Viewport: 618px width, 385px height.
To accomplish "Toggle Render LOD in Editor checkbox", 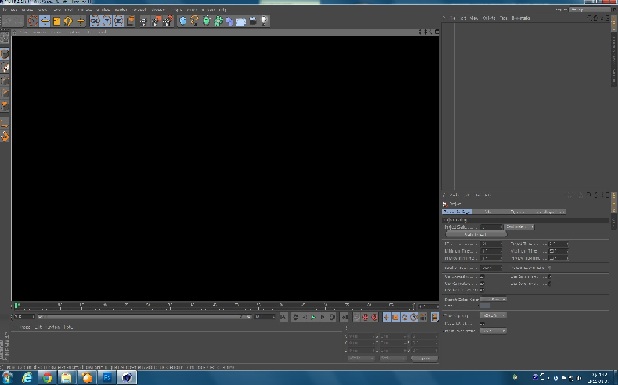I will 549,268.
